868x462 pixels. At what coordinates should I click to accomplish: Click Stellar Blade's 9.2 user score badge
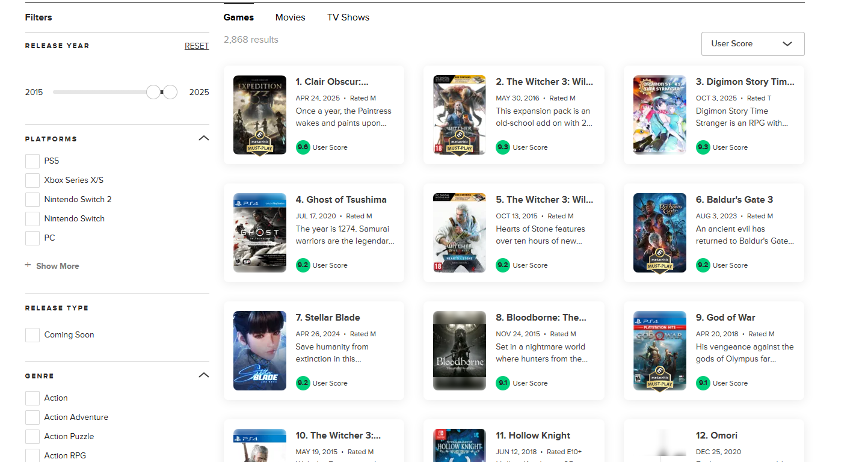[x=303, y=383]
